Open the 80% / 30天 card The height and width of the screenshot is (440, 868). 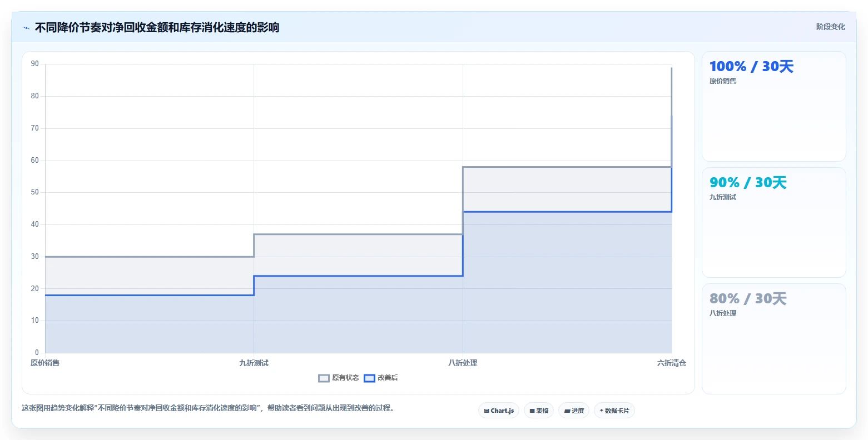[774, 339]
